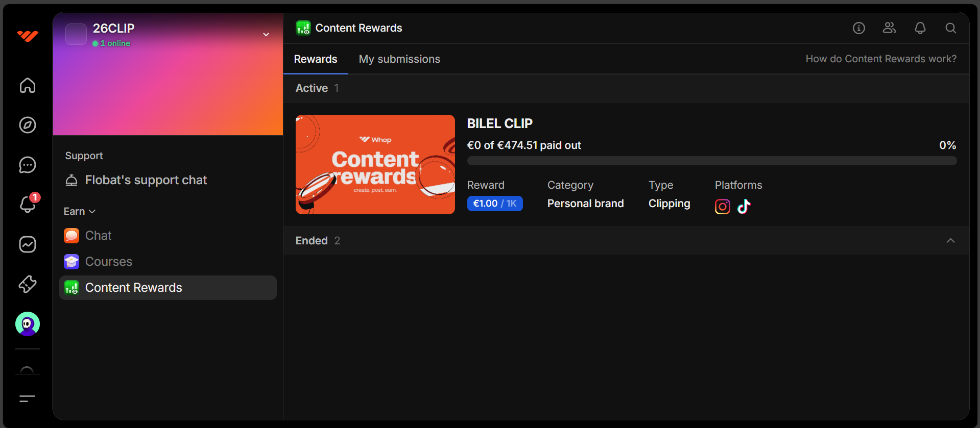Click the header bell icon

[x=920, y=28]
